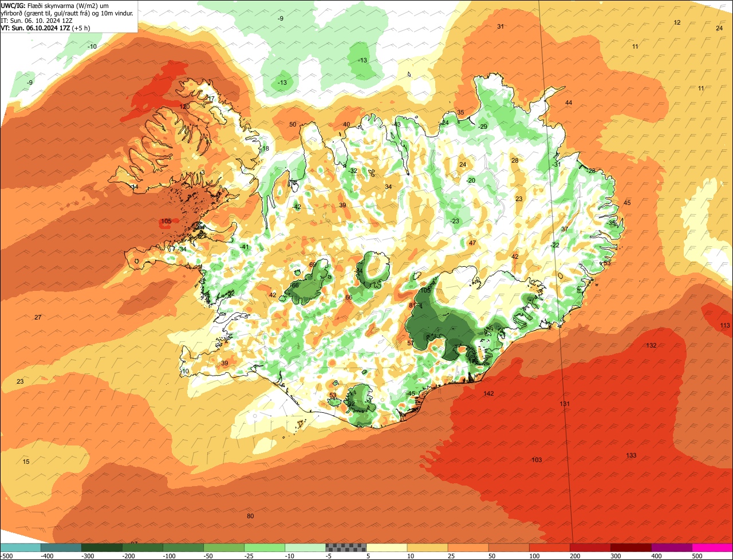Click the map value '-29' in the northeast
This screenshot has width=733, height=560.
tap(483, 127)
